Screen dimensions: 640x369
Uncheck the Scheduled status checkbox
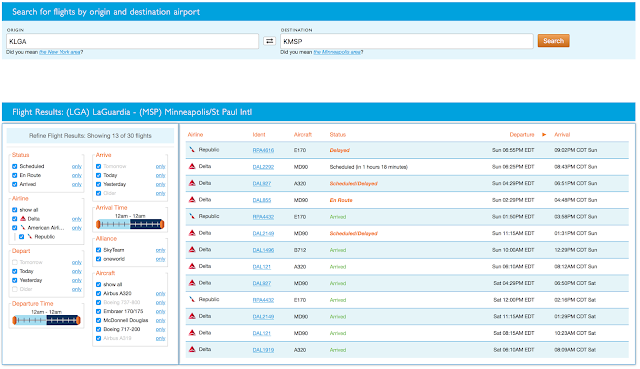point(15,167)
